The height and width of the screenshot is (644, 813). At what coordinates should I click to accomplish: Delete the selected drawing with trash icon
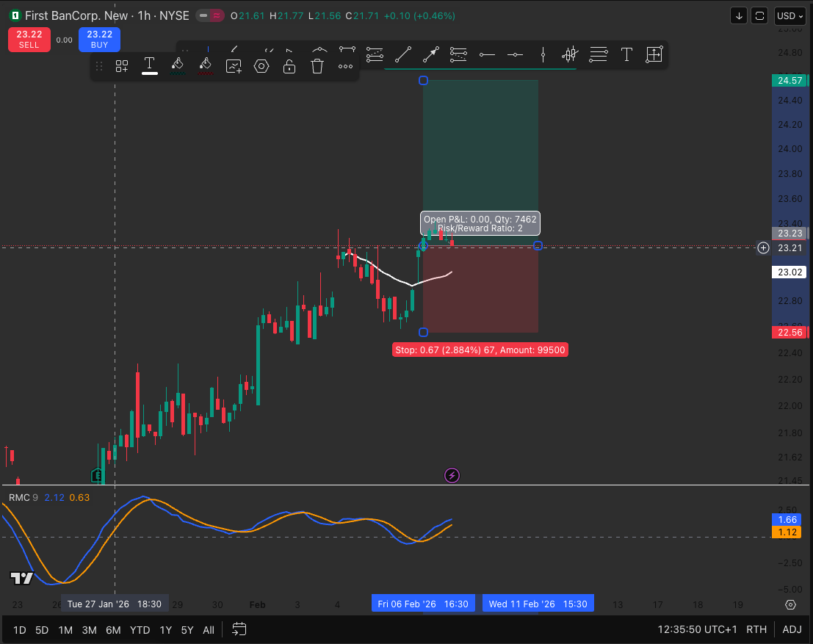click(x=317, y=66)
